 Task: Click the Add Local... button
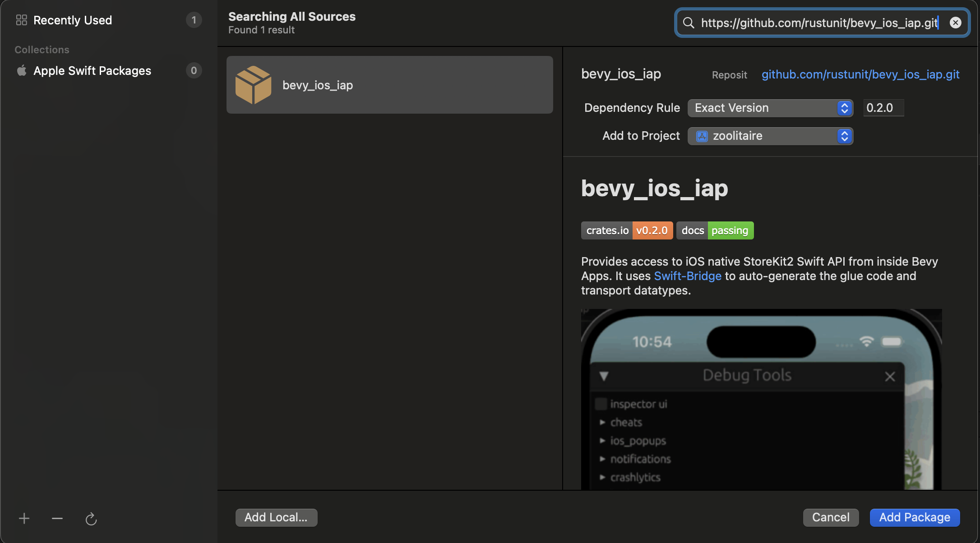[x=276, y=517]
